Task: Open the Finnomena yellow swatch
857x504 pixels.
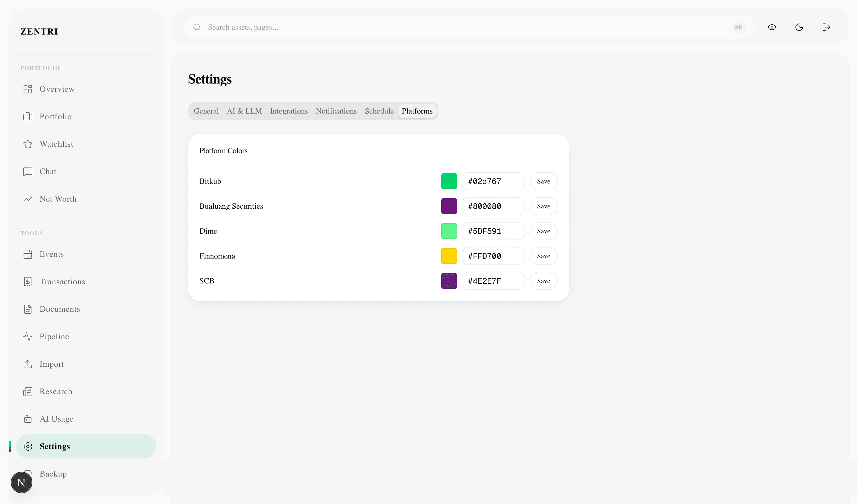Action: coord(449,256)
